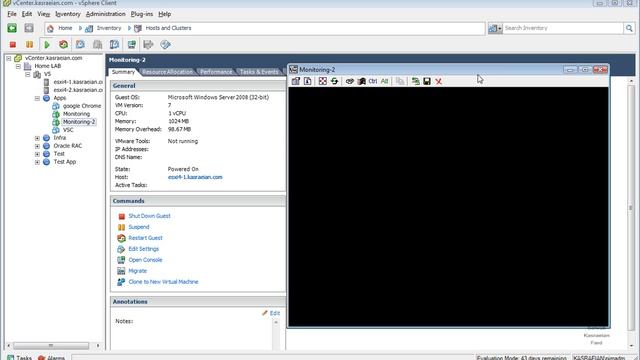
Task: Click the Shut Down Guest command
Action: click(149, 216)
